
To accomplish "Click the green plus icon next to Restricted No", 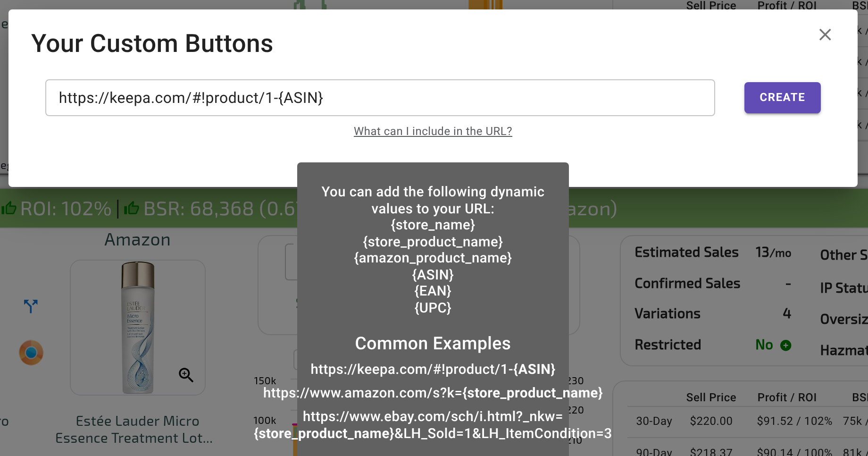I will 786,346.
